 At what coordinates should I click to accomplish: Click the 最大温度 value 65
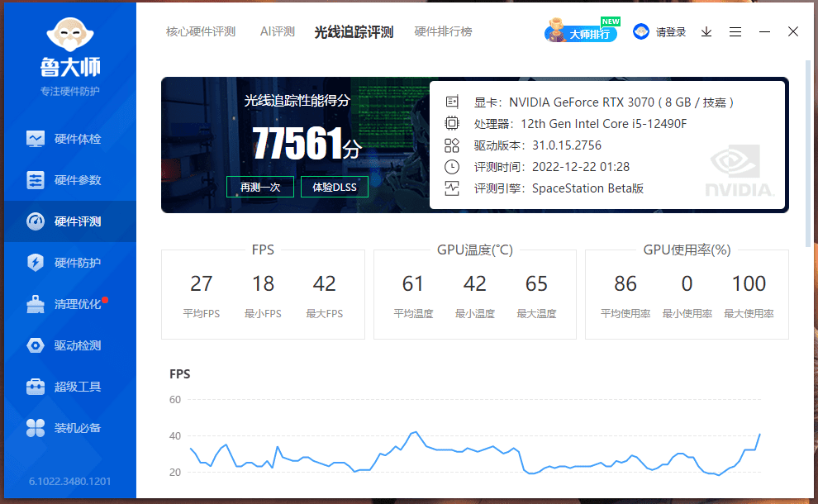(x=536, y=284)
